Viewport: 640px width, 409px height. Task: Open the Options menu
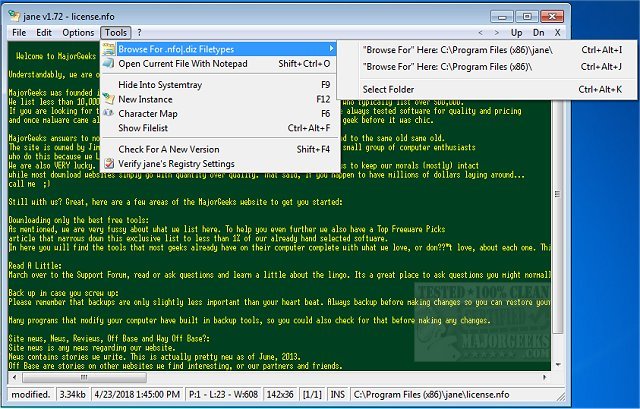78,32
